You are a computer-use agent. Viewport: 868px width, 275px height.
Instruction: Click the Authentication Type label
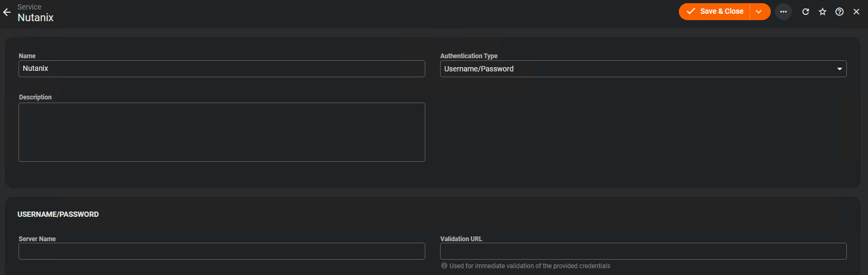click(469, 56)
